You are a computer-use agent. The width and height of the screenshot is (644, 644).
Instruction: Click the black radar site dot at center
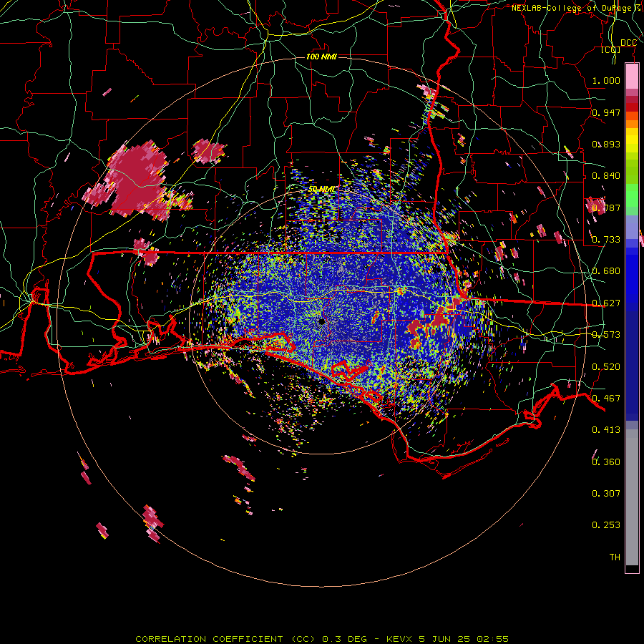pos(321,321)
